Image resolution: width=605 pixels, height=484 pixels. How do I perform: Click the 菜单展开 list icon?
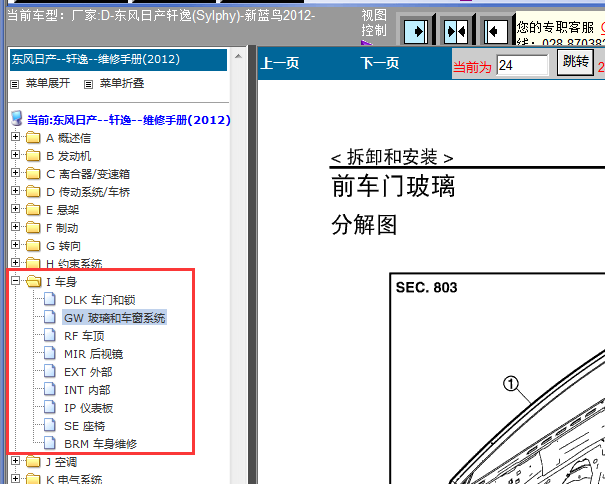14,84
